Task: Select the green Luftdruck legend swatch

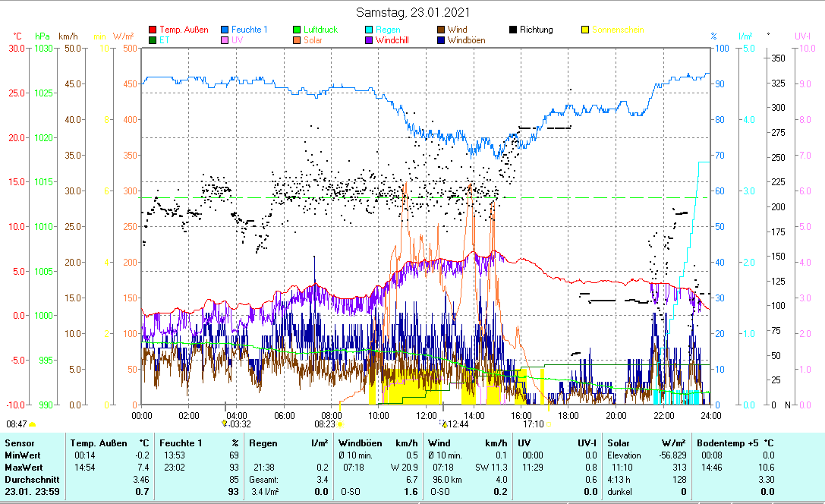Action: click(297, 30)
